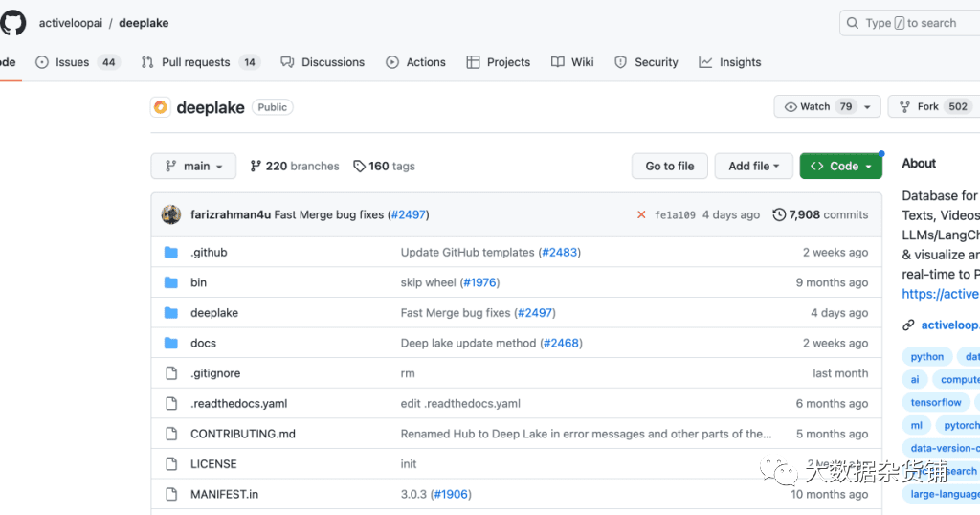Click the LICENSE file icon
980x515 pixels.
click(x=171, y=464)
